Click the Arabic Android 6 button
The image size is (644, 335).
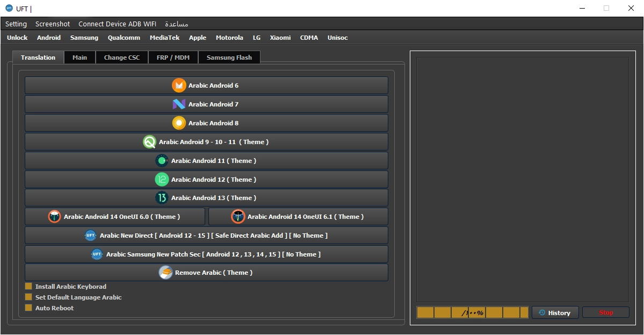coord(207,85)
